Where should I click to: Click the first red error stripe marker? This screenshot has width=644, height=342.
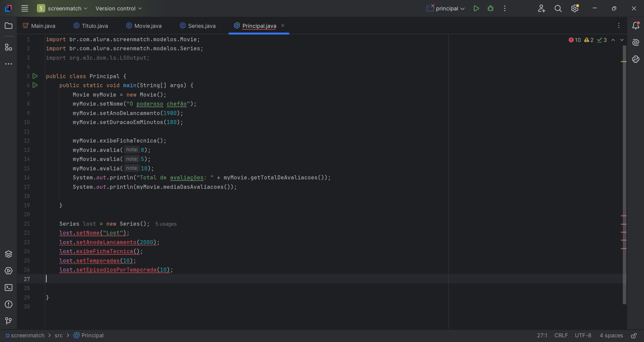click(624, 216)
